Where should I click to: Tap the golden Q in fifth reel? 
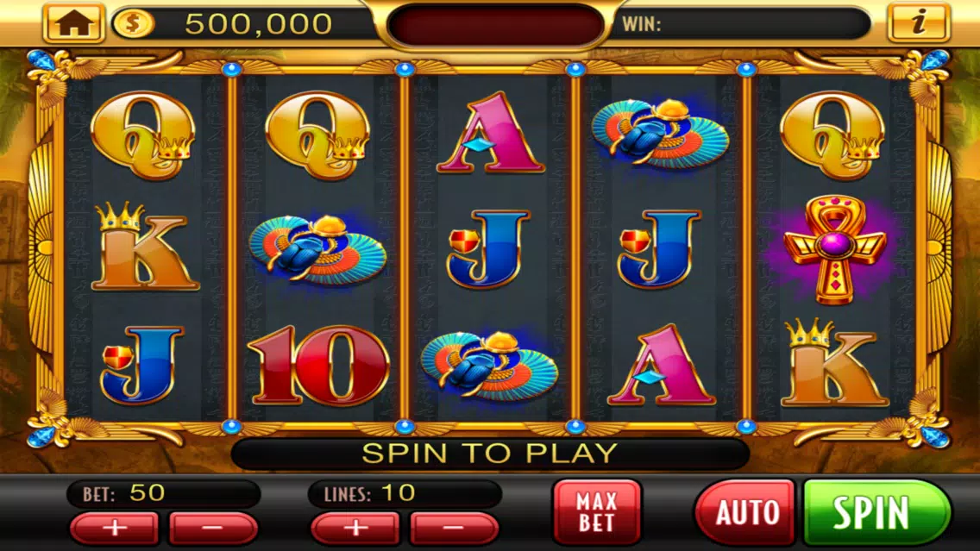click(832, 135)
